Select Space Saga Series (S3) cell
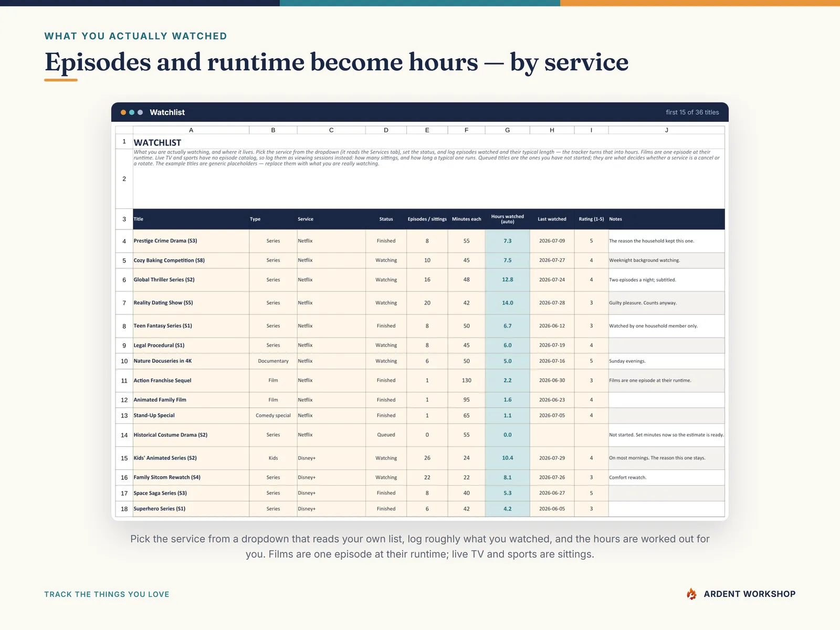The image size is (840, 630). pyautogui.click(x=191, y=493)
